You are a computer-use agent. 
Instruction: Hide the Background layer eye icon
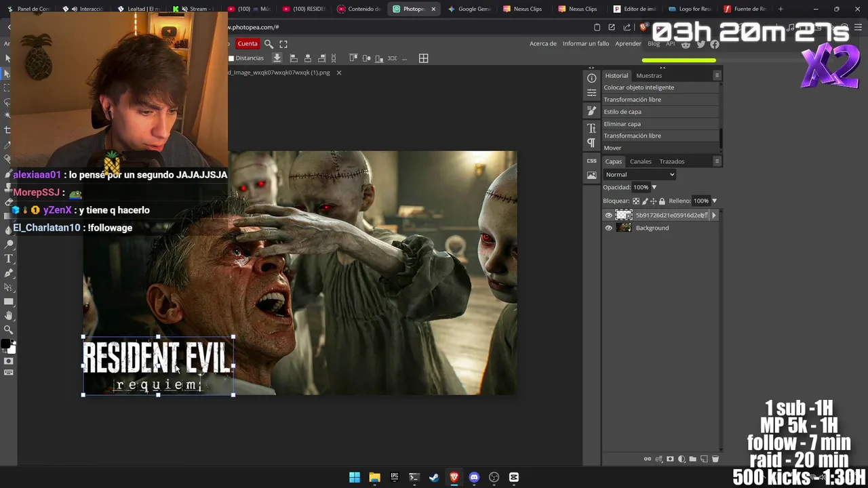click(608, 228)
